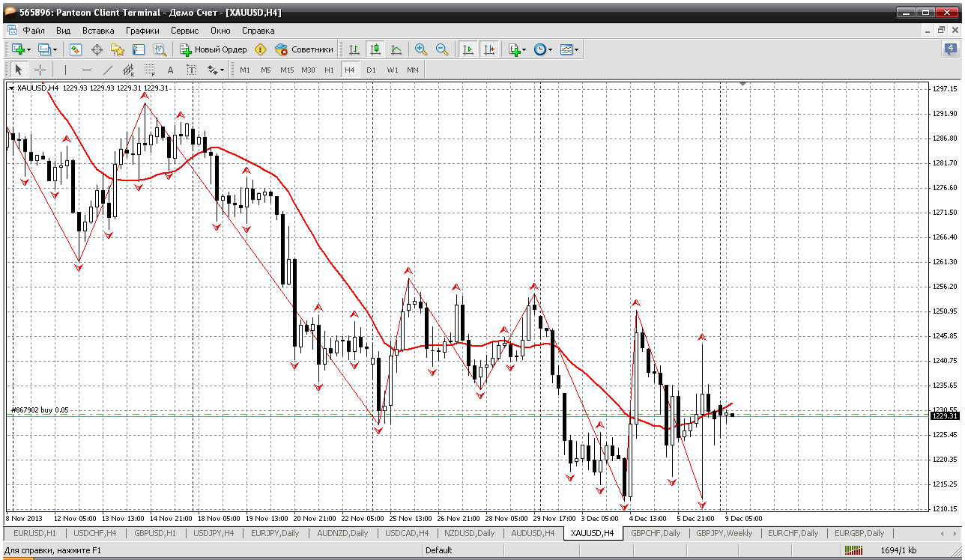Select the D1 timeframe button
This screenshot has height=560, width=965.
point(371,70)
